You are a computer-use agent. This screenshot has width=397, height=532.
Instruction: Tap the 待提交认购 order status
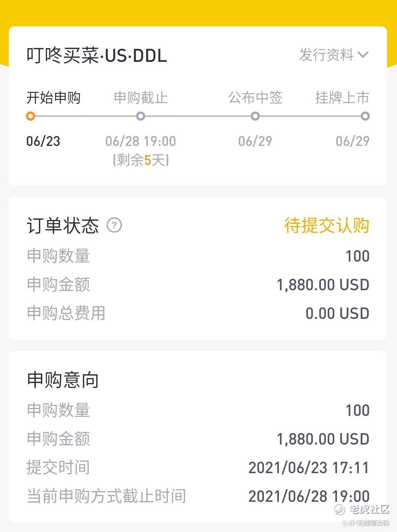[327, 225]
